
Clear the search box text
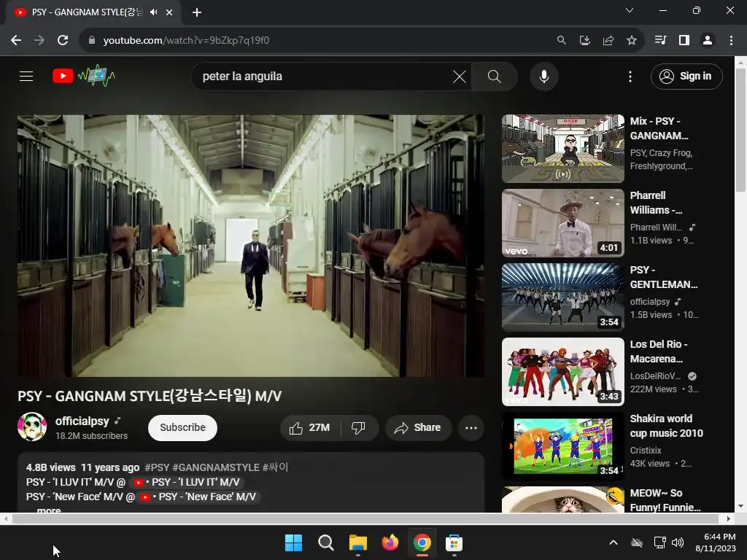pyautogui.click(x=460, y=76)
